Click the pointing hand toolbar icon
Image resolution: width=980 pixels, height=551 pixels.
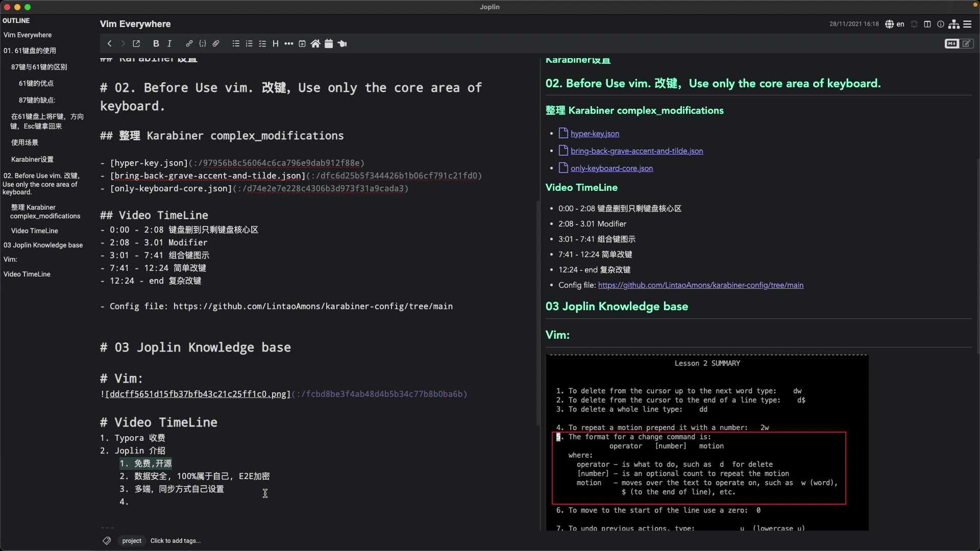342,44
